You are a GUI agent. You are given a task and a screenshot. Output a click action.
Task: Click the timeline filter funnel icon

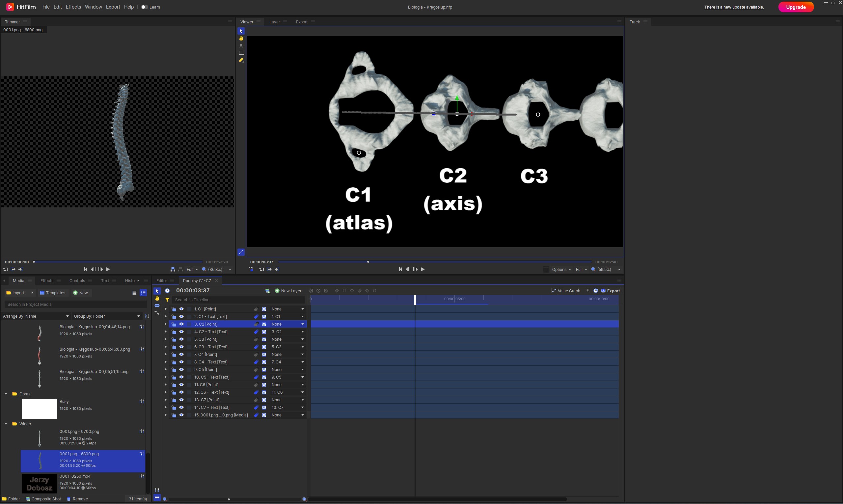pos(167,300)
